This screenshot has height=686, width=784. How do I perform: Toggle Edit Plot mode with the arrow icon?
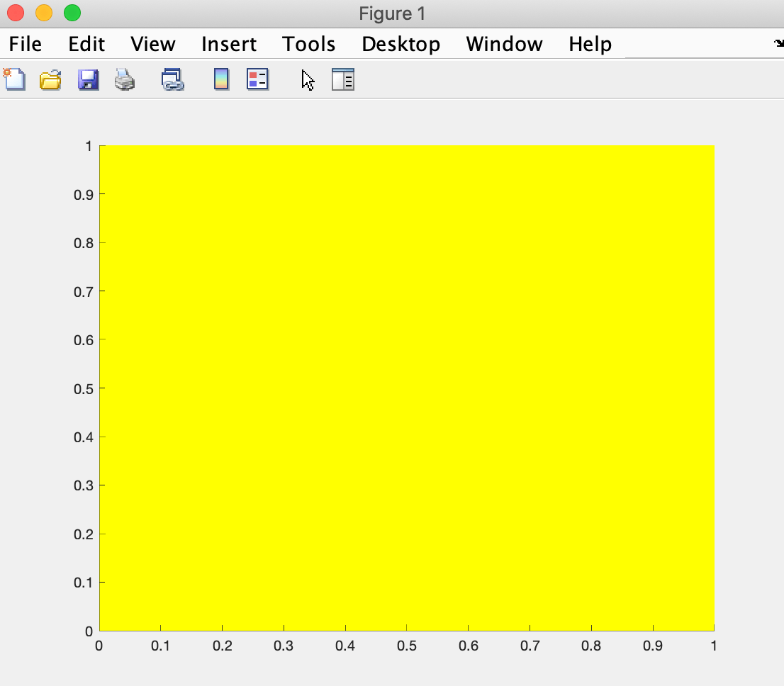coord(307,80)
